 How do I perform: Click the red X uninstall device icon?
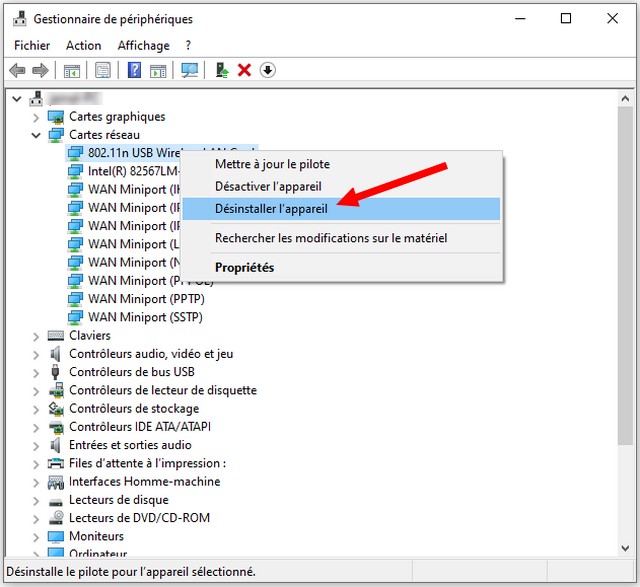244,70
